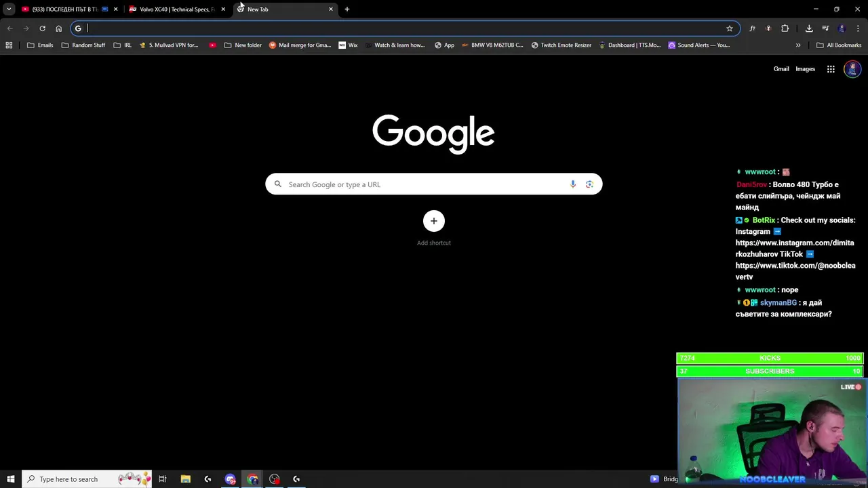The height and width of the screenshot is (488, 868).
Task: Open the Images link
Action: click(805, 69)
